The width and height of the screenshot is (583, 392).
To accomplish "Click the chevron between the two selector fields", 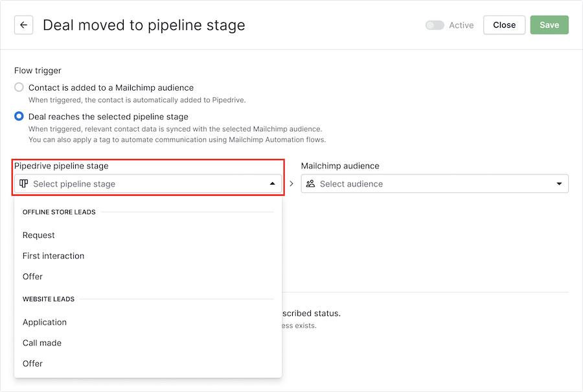I will 291,183.
